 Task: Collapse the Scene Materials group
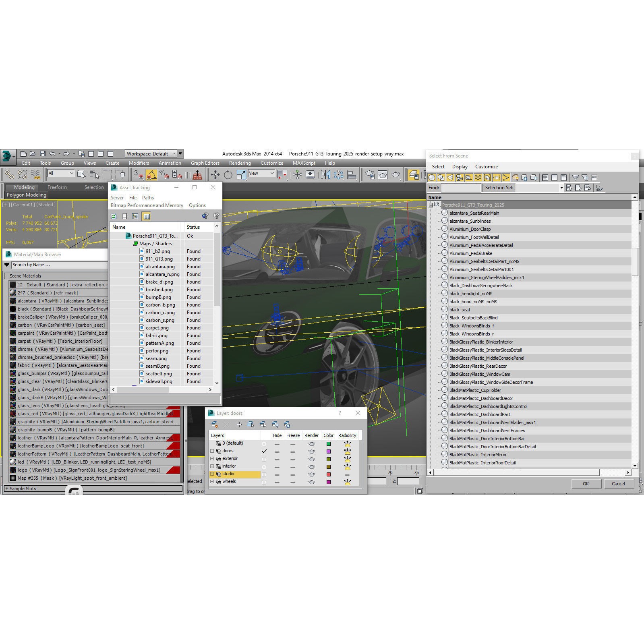pyautogui.click(x=7, y=276)
